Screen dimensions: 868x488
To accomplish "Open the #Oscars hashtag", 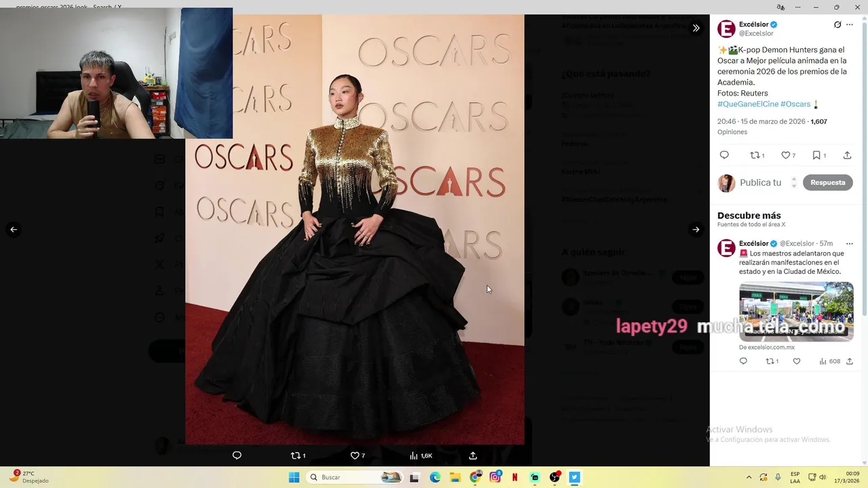I will (795, 104).
